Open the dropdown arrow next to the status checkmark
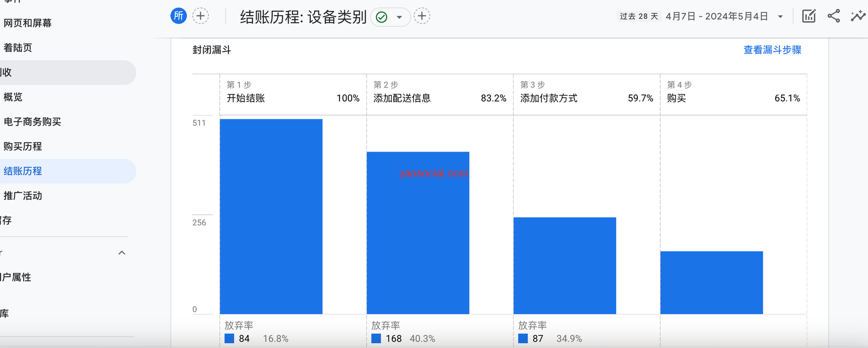 [x=399, y=17]
